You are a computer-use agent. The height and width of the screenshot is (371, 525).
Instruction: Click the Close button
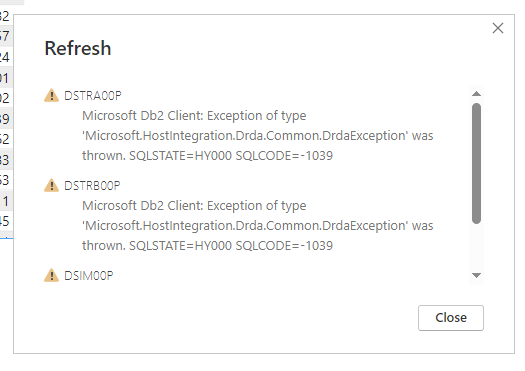pyautogui.click(x=451, y=318)
